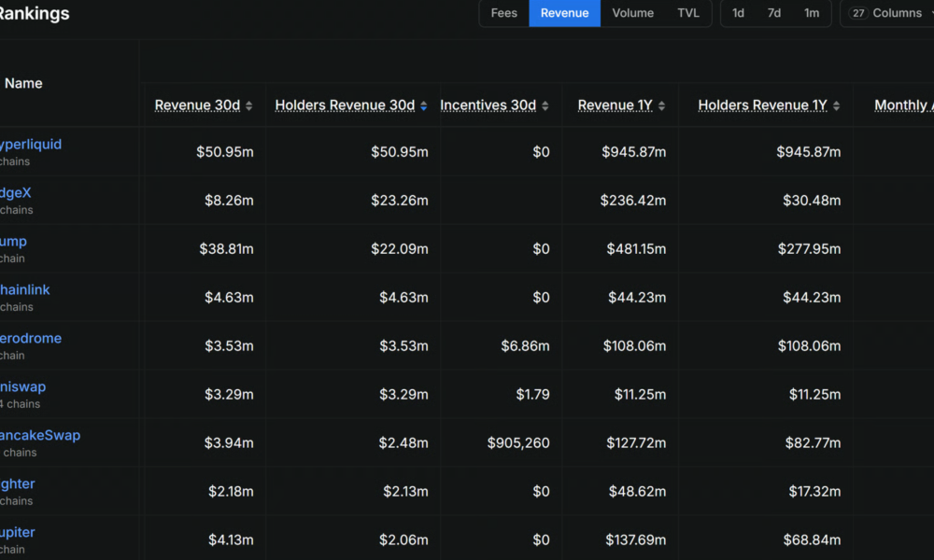Select PancakeSwap Incentives $905,260 cell
The height and width of the screenshot is (560, 934).
coord(518,442)
